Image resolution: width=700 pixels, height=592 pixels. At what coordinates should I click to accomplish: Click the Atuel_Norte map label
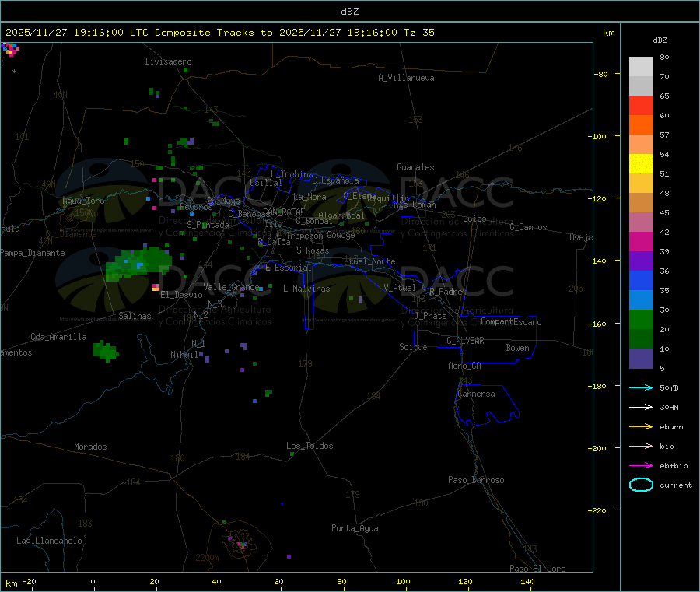(x=369, y=261)
